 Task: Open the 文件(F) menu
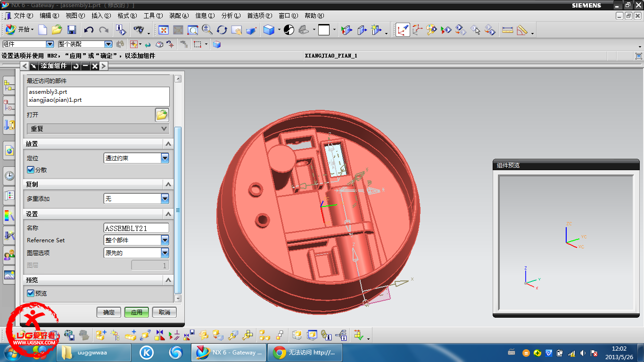(23, 16)
